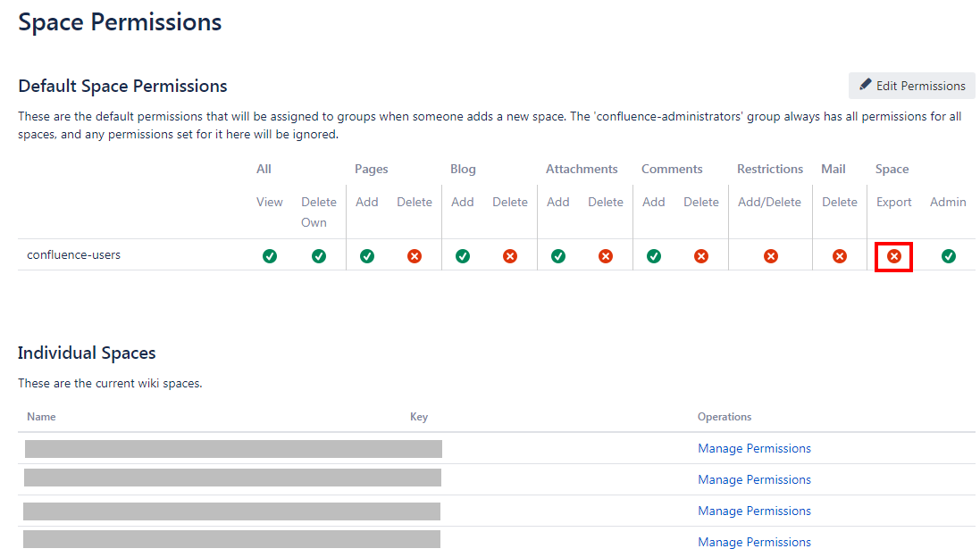Click the Pages Delete red cross icon

(x=415, y=256)
